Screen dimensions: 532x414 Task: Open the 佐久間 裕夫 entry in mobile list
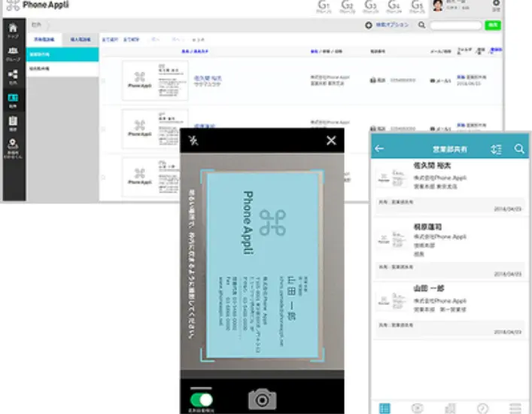[451, 187]
